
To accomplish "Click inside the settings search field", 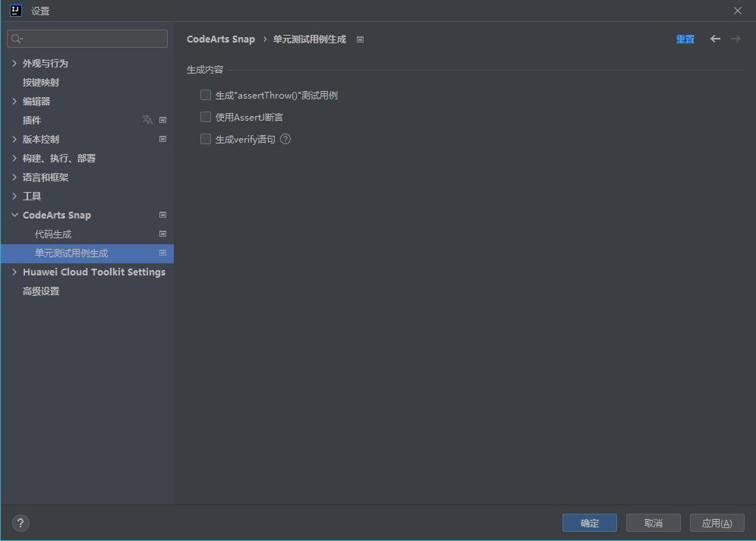I will tap(87, 38).
